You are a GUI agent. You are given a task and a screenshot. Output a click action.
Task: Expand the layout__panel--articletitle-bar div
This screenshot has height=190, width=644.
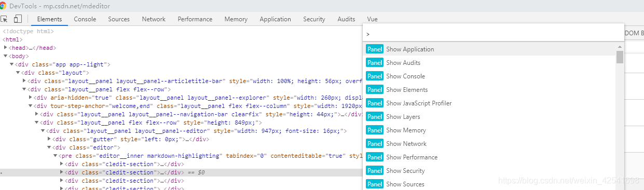click(x=24, y=81)
